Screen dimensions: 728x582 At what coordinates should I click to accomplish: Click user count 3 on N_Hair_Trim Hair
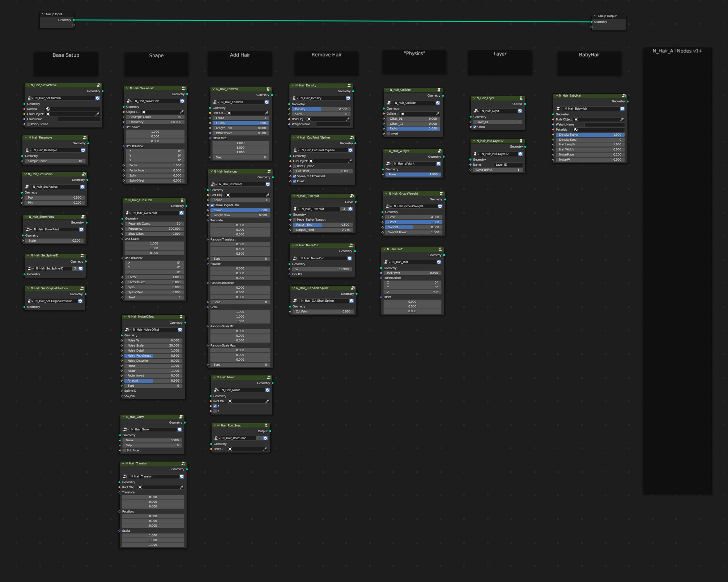point(344,209)
